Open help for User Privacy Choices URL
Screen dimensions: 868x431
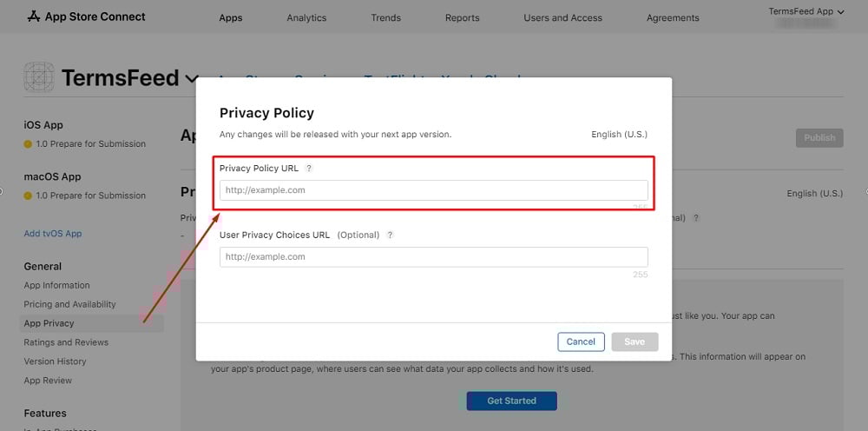391,235
